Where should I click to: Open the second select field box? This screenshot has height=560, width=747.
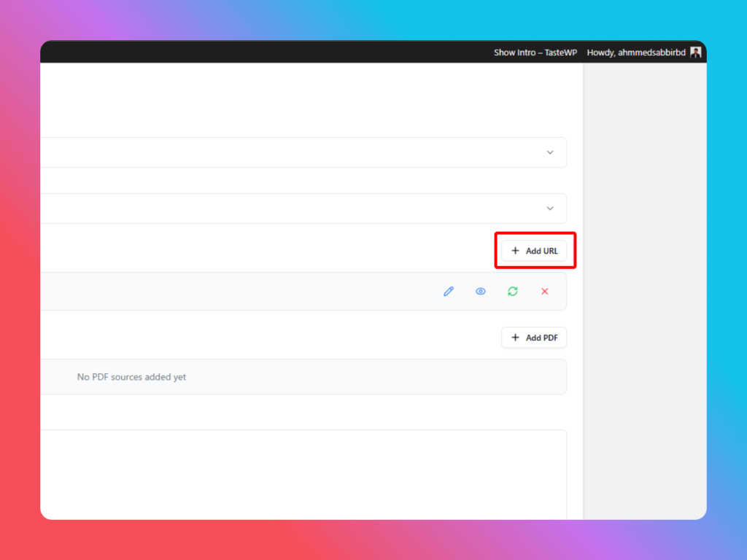click(292, 209)
